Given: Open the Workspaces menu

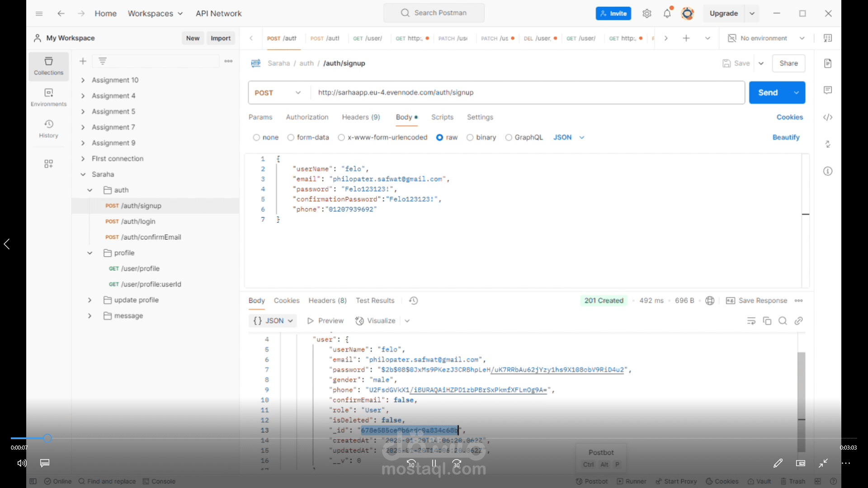Looking at the screenshot, I should pyautogui.click(x=155, y=14).
